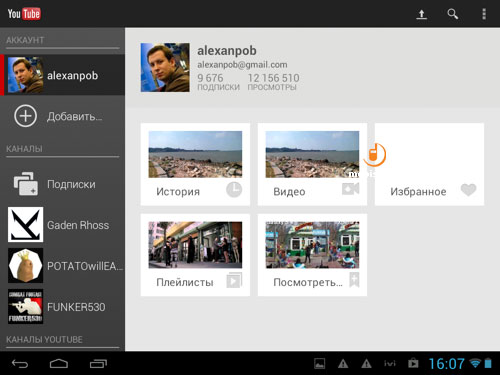The height and width of the screenshot is (375, 500).
Task: Open Избранное favorites heart tile
Action: (429, 164)
